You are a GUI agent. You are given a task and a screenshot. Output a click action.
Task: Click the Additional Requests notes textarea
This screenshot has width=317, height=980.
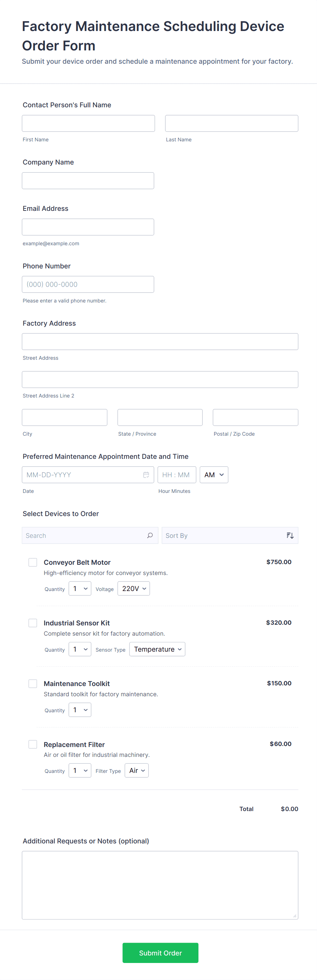click(x=160, y=885)
